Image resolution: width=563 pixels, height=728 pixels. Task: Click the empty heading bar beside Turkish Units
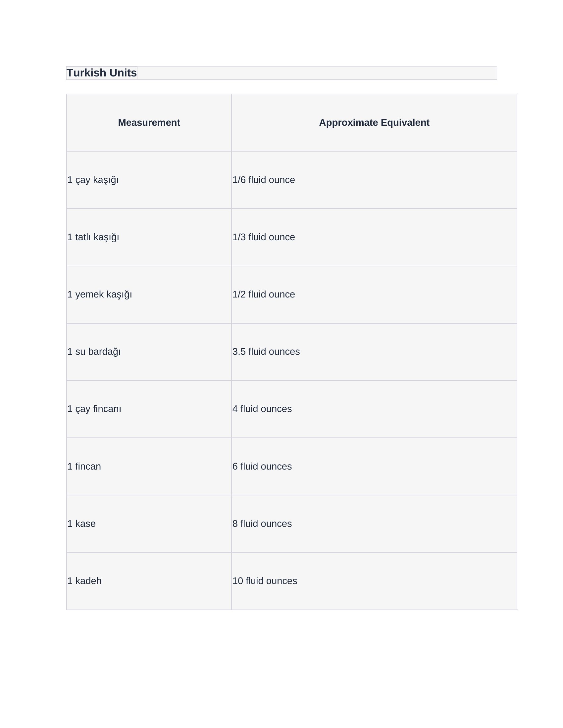(317, 73)
